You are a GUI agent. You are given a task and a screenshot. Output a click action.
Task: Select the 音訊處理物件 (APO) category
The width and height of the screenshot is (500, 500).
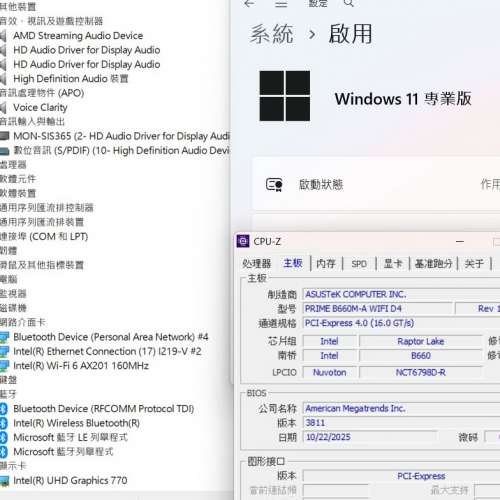pyautogui.click(x=42, y=93)
